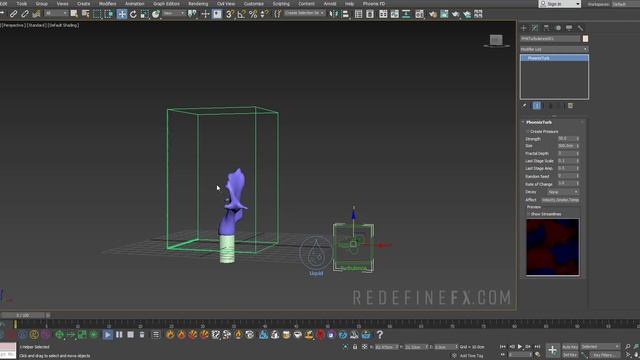Toggle the Spinner Snap

[x=264, y=14]
